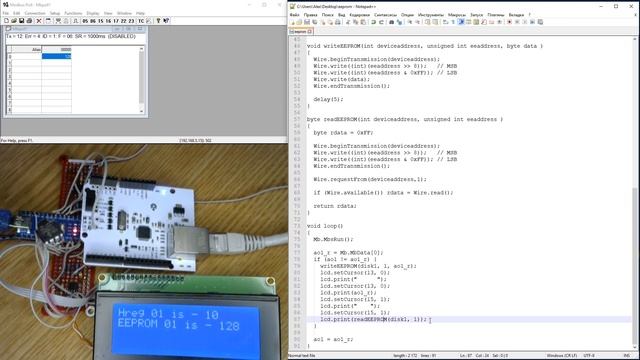Screen dimensions: 640x360
Task: Click Open file icon in Modbus Poll toolbar
Action: 14,21
